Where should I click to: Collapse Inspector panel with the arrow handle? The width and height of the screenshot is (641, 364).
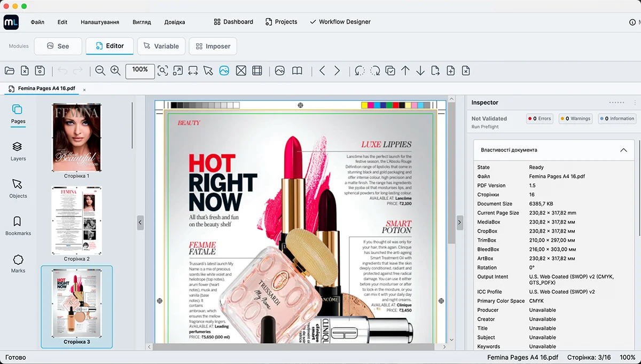pyautogui.click(x=459, y=223)
